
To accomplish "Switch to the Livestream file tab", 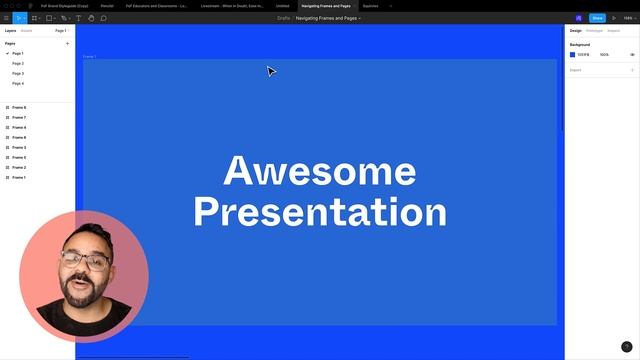I will [x=232, y=6].
